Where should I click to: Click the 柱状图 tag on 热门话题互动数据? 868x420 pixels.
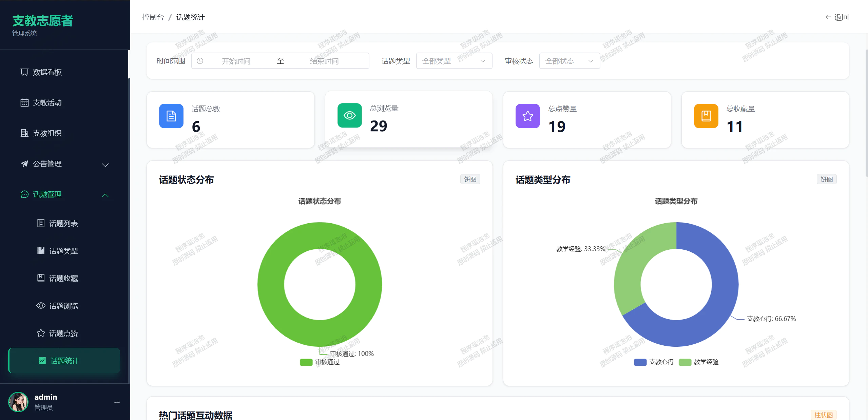(824, 415)
